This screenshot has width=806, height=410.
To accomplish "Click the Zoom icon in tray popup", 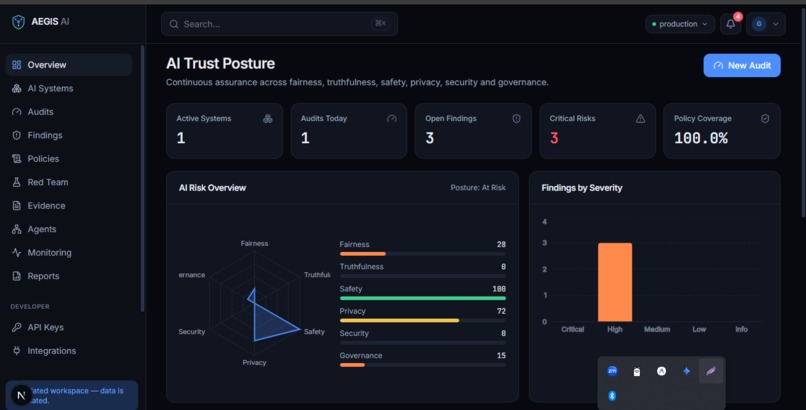I will [612, 371].
